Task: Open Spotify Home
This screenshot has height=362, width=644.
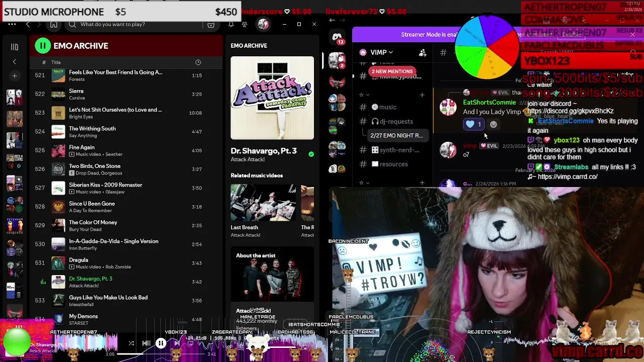Action: pos(53,24)
